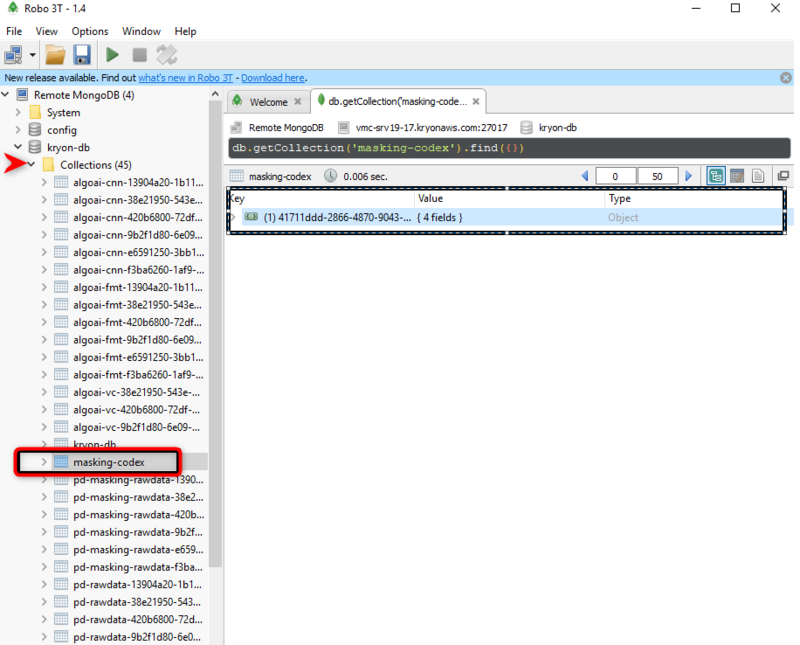Expand the config database
Image resolution: width=800 pixels, height=645 pixels.
coord(18,130)
